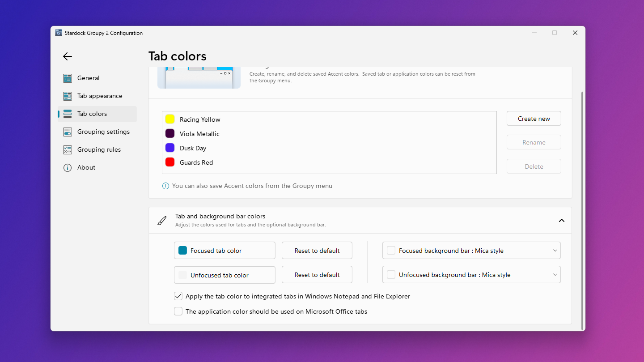Switch to Grouping rules

tap(97, 150)
